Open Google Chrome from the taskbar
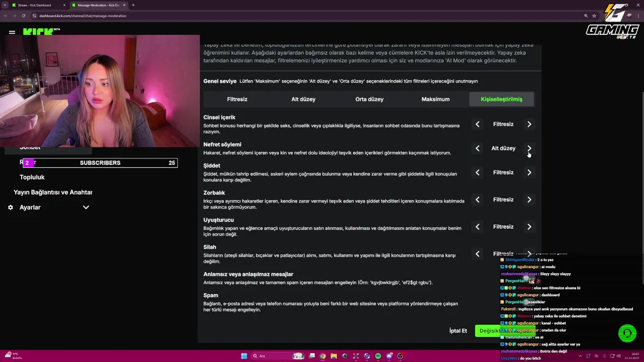 coord(323,356)
